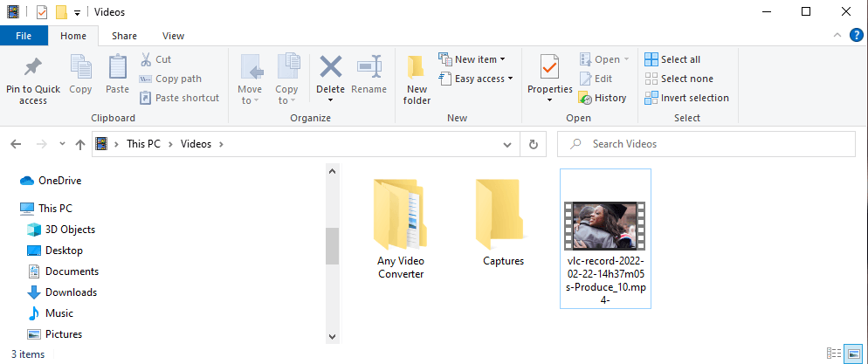Click New folder quick access toolbar icon
This screenshot has height=364, width=868.
[x=61, y=11]
